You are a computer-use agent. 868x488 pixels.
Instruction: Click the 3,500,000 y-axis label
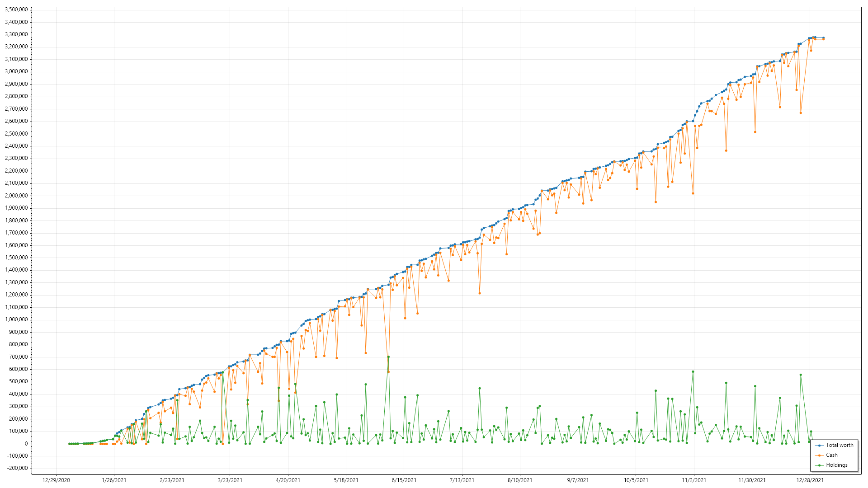(x=16, y=9)
